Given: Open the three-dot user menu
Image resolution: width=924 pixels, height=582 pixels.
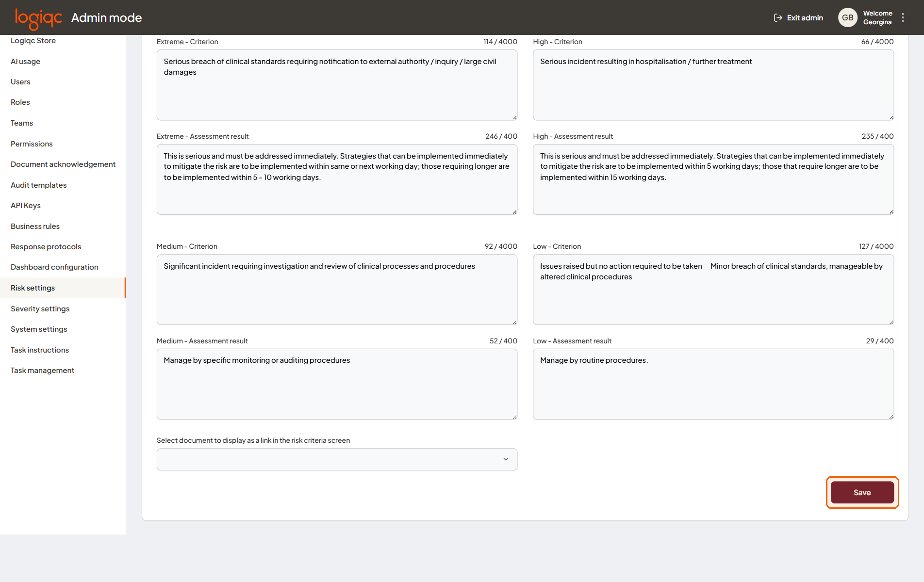Looking at the screenshot, I should (903, 17).
